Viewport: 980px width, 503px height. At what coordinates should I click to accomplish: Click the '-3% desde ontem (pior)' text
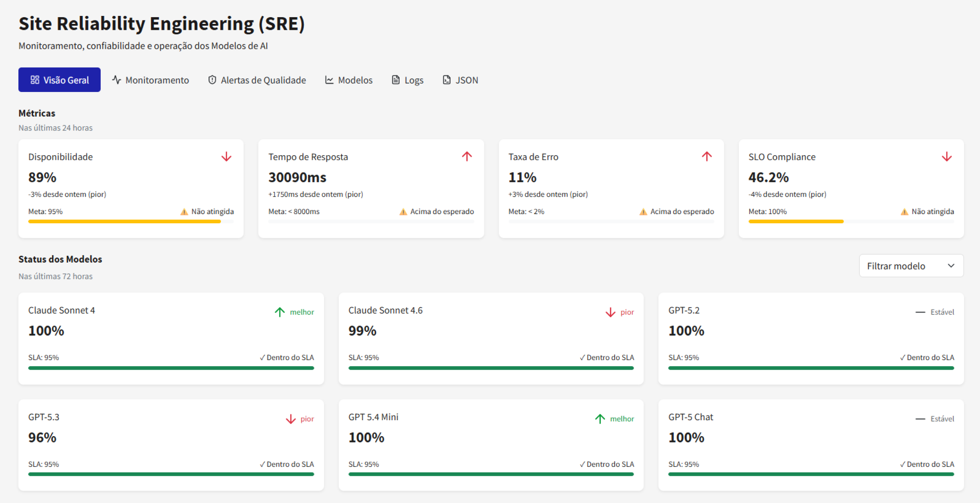pos(67,195)
